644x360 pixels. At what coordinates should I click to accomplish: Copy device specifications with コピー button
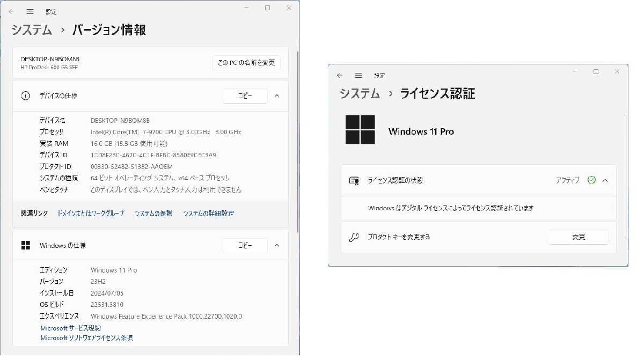pyautogui.click(x=245, y=96)
